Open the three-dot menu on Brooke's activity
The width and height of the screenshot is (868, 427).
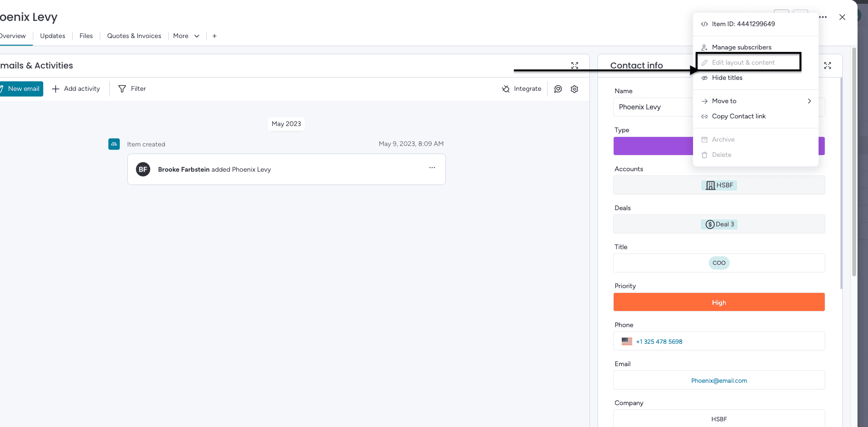pyautogui.click(x=432, y=168)
